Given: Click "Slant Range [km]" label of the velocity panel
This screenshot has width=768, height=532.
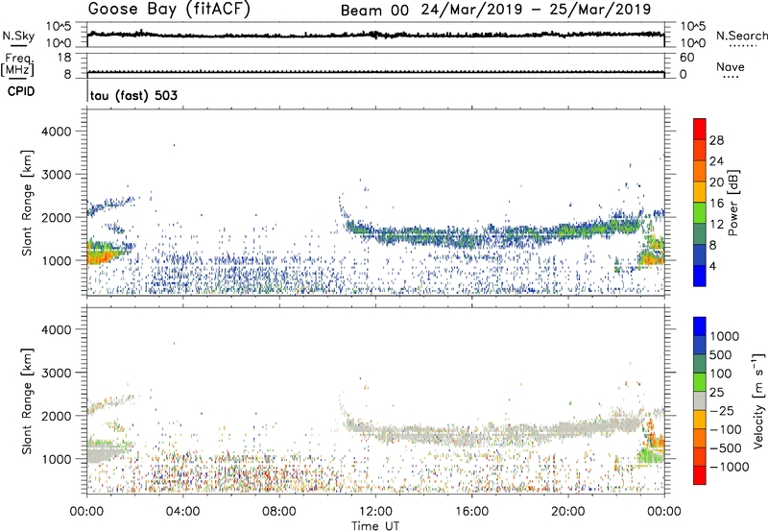Looking at the screenshot, I should tap(27, 401).
